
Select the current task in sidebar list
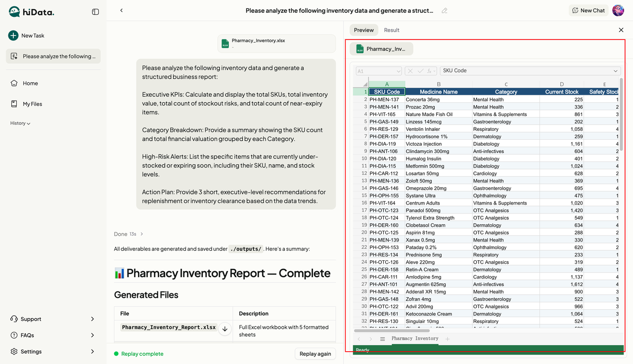pyautogui.click(x=53, y=56)
